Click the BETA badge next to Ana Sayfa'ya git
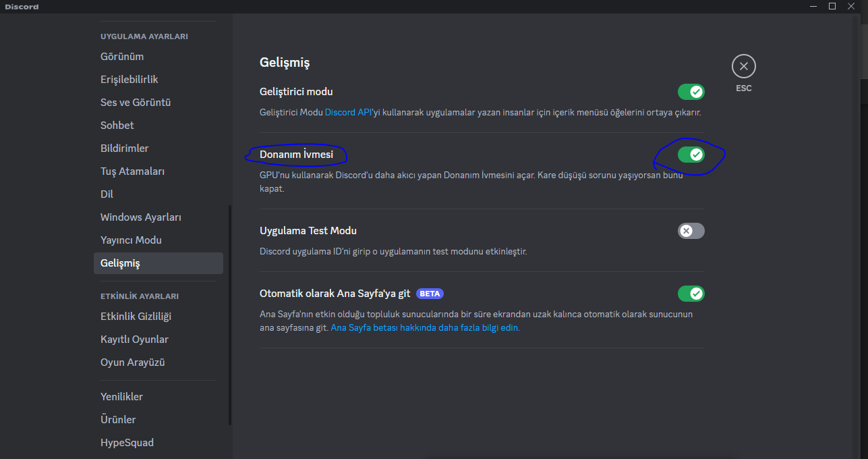The image size is (868, 459). 430,294
